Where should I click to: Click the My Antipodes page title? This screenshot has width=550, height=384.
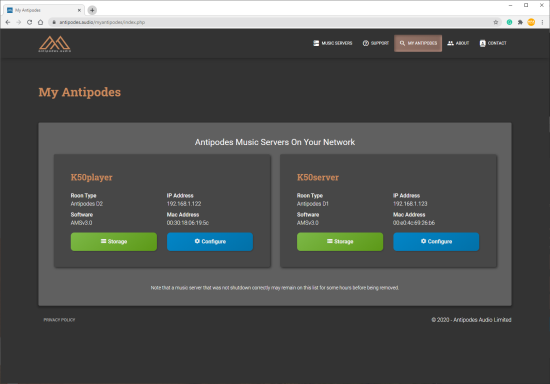click(80, 92)
